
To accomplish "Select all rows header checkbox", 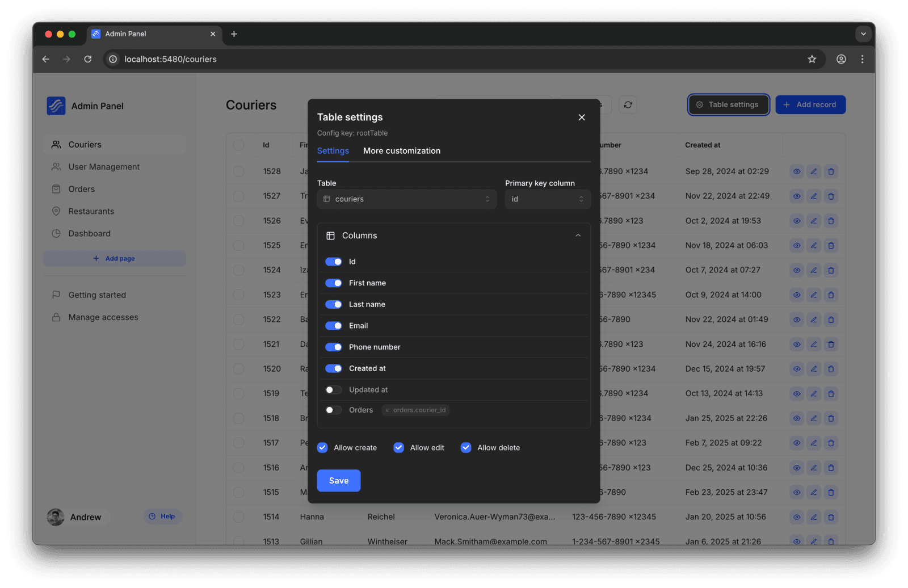I will (x=239, y=145).
